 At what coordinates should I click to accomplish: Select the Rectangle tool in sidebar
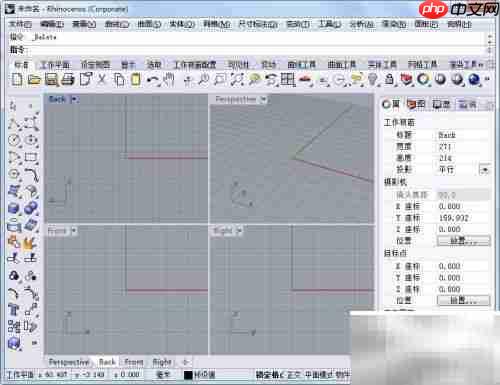tap(31, 157)
